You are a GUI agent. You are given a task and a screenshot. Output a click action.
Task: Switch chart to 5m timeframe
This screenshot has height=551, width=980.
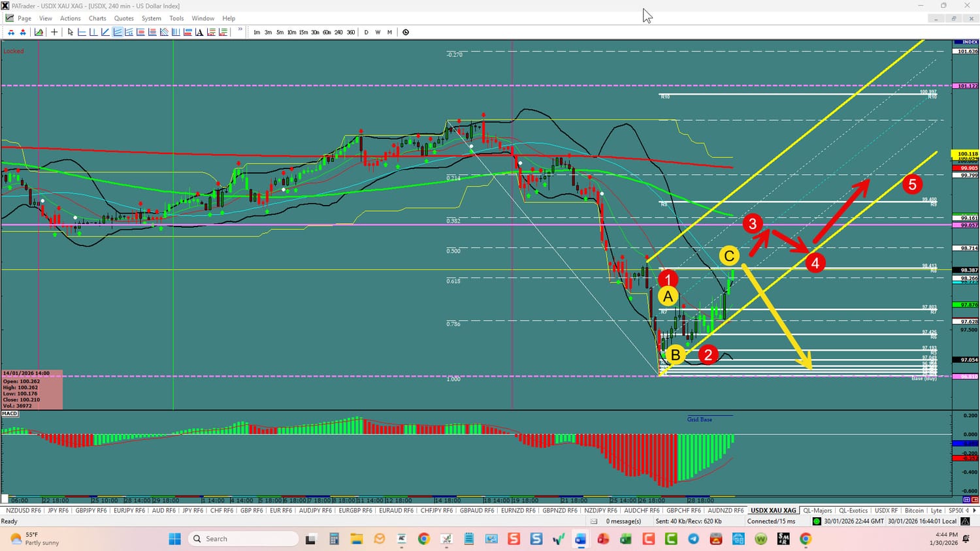280,32
